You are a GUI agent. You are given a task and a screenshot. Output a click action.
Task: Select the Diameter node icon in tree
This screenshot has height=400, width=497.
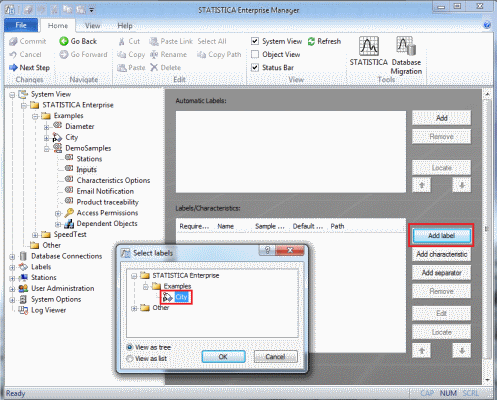58,126
